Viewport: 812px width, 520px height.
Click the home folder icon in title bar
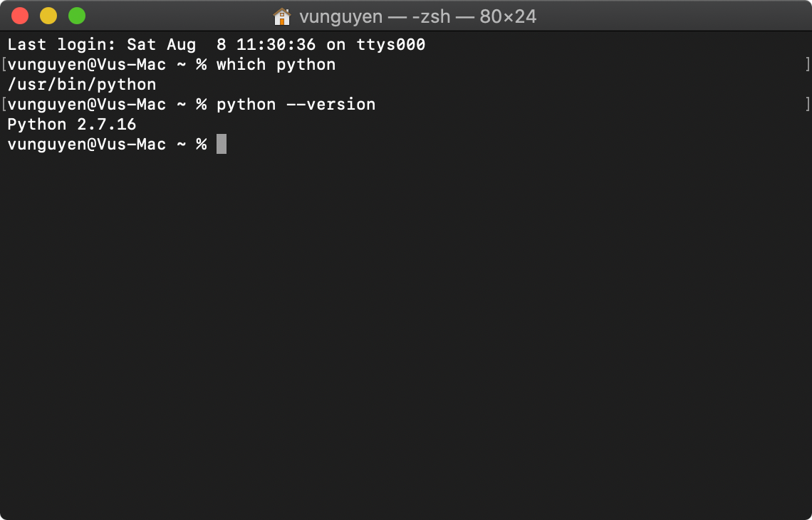point(282,16)
